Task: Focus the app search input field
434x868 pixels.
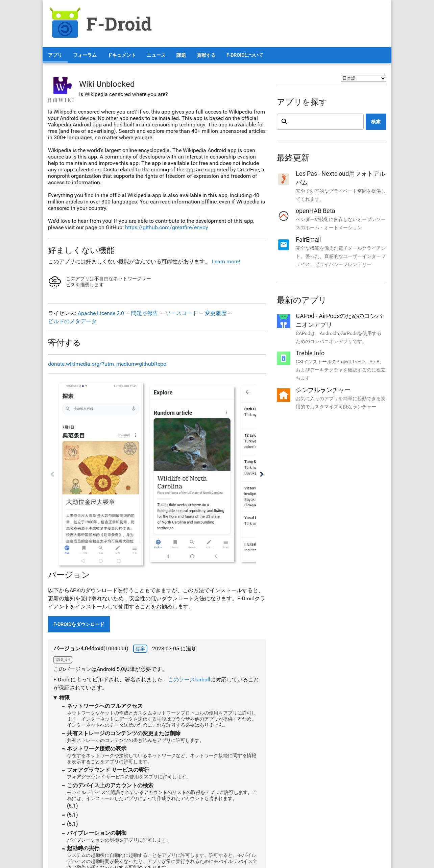Action: (320, 122)
